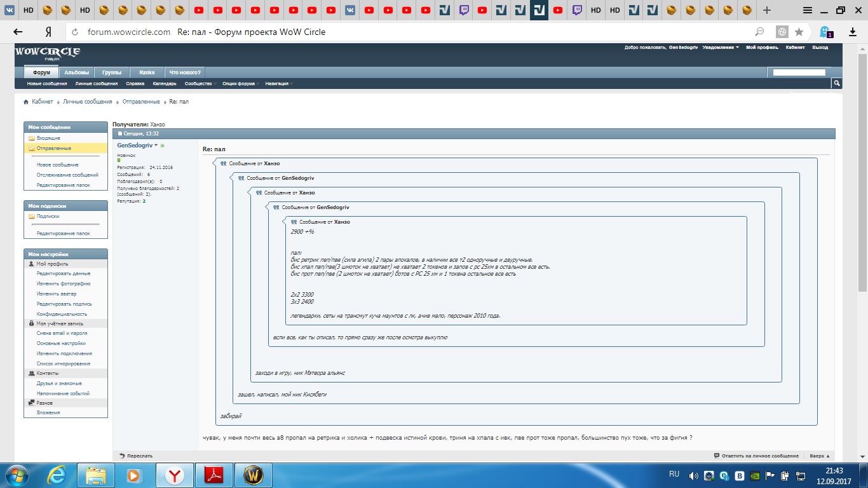This screenshot has height=488, width=868.
Task: Open the Что нового? tab
Action: coord(185,72)
